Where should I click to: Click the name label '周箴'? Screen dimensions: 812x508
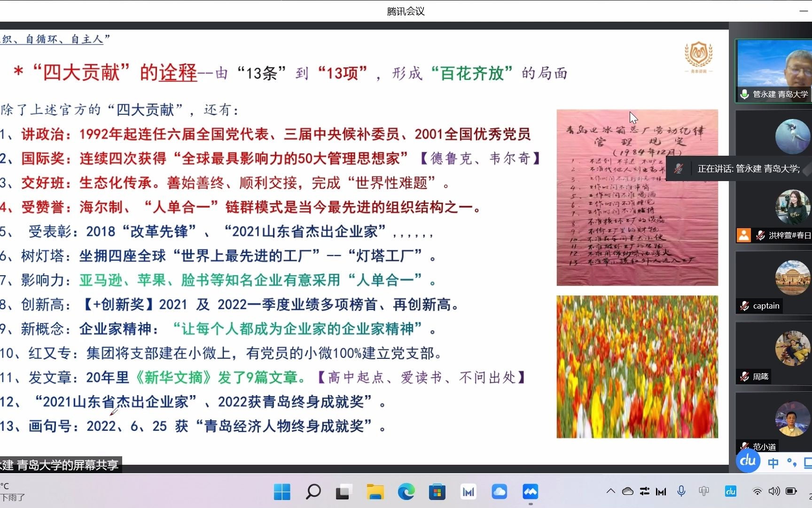(761, 376)
